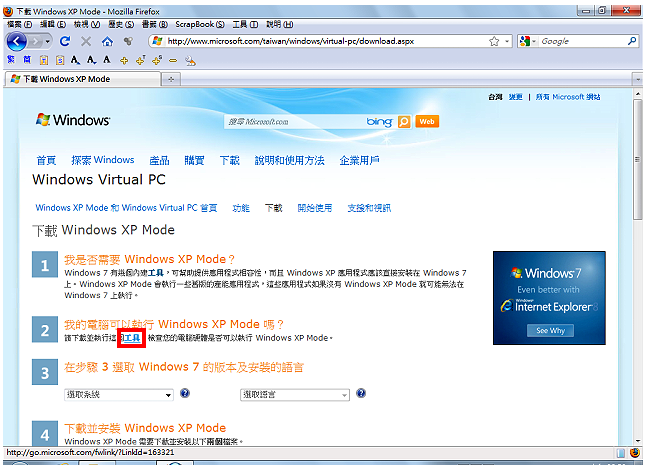Open the Google search engine selector dropdown
Screen dimensions: 650x470
pos(534,41)
